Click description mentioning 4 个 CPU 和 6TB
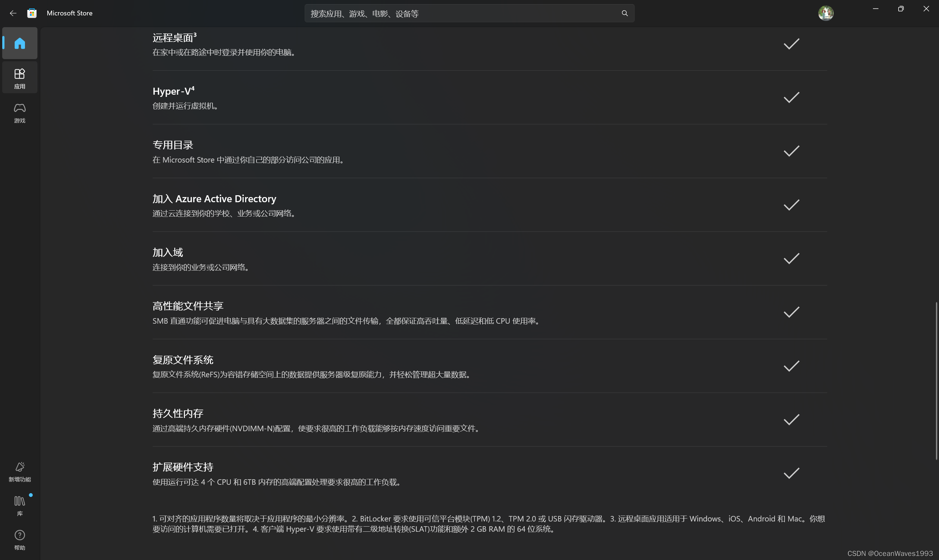This screenshot has width=939, height=560. [277, 482]
